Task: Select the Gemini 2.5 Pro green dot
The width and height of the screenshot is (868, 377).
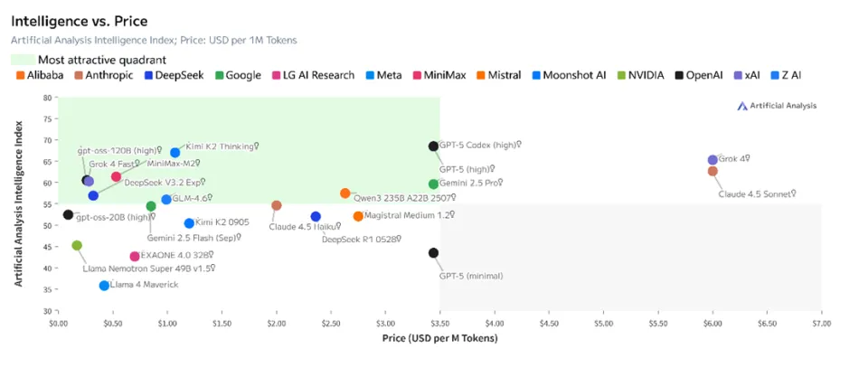Action: coord(434,184)
